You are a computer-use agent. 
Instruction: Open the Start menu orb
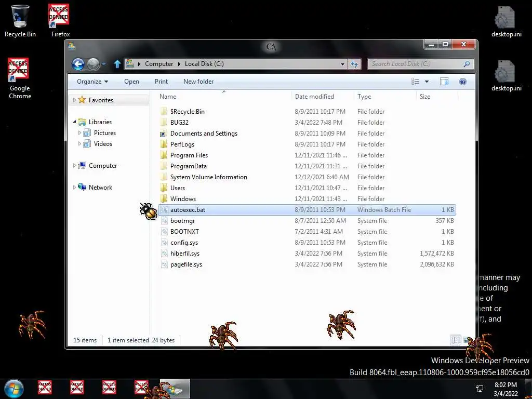point(14,389)
